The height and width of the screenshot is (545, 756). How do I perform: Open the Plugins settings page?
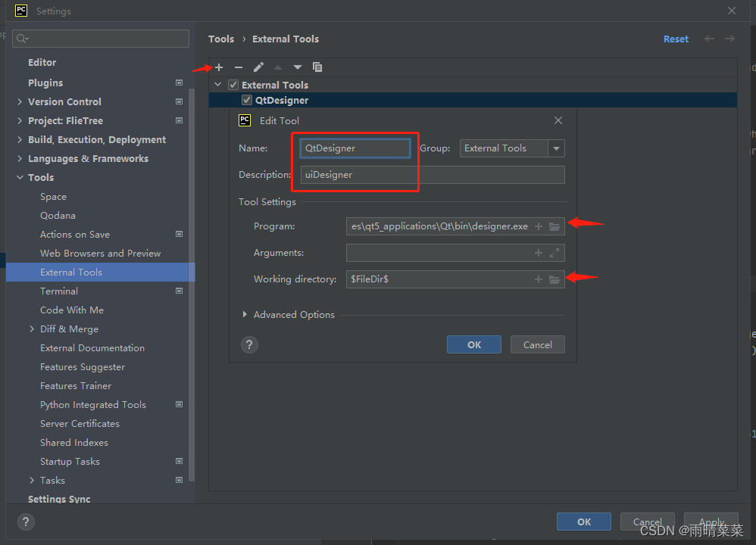(x=45, y=83)
